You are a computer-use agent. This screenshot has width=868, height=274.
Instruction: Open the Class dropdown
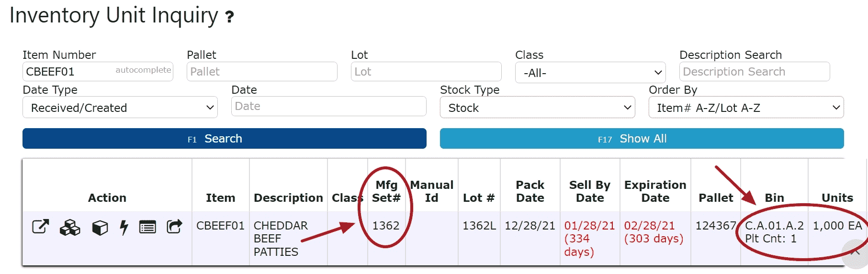tap(590, 73)
